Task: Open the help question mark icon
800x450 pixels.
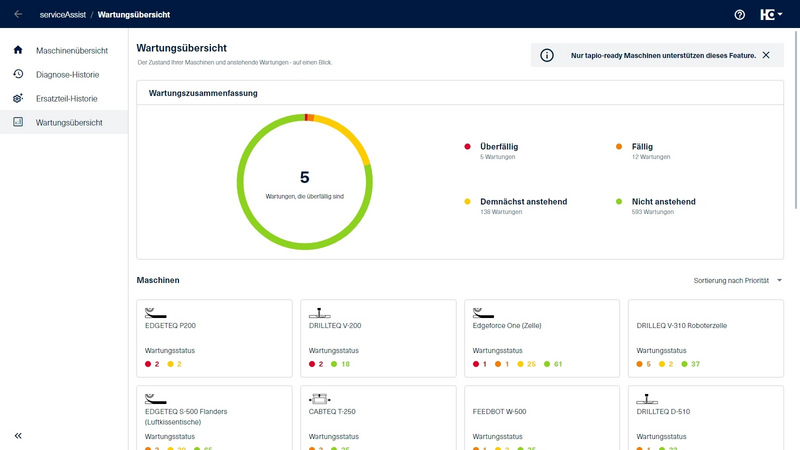Action: 740,15
